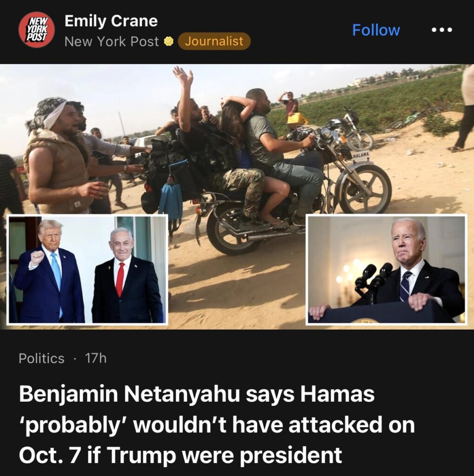Click Trump's raised fist in inset photo
This screenshot has width=474, height=476.
pyautogui.click(x=37, y=258)
